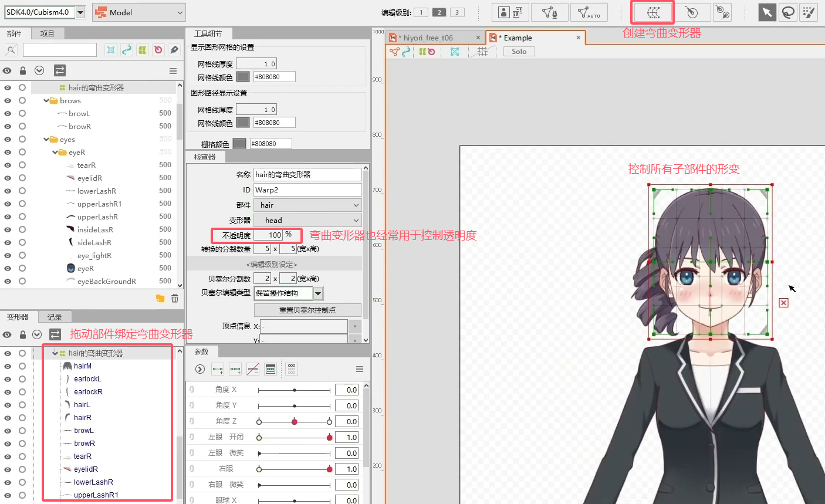Image resolution: width=825 pixels, height=504 pixels.
Task: Click the new folder icon in parts panel
Action: click(x=160, y=298)
